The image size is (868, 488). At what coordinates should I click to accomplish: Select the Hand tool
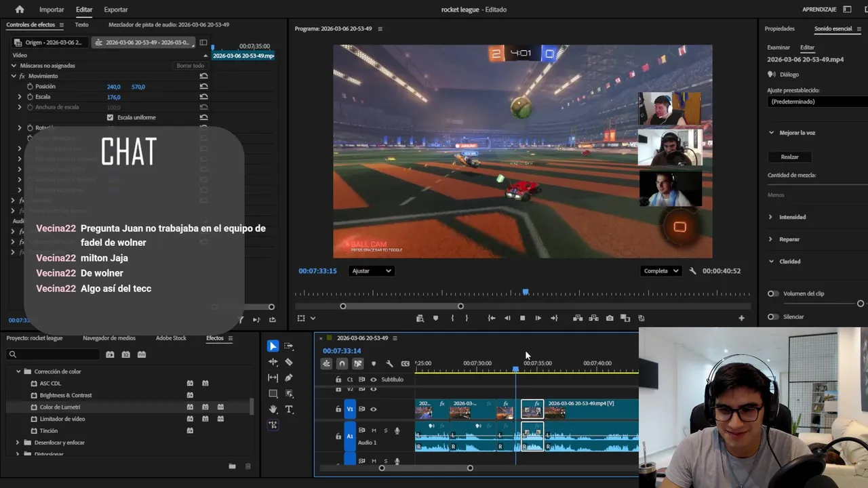pos(273,409)
